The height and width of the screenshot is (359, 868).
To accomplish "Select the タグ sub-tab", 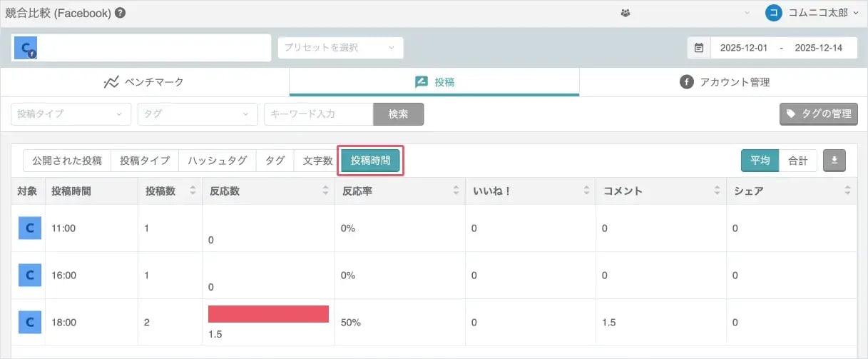I will pos(275,161).
